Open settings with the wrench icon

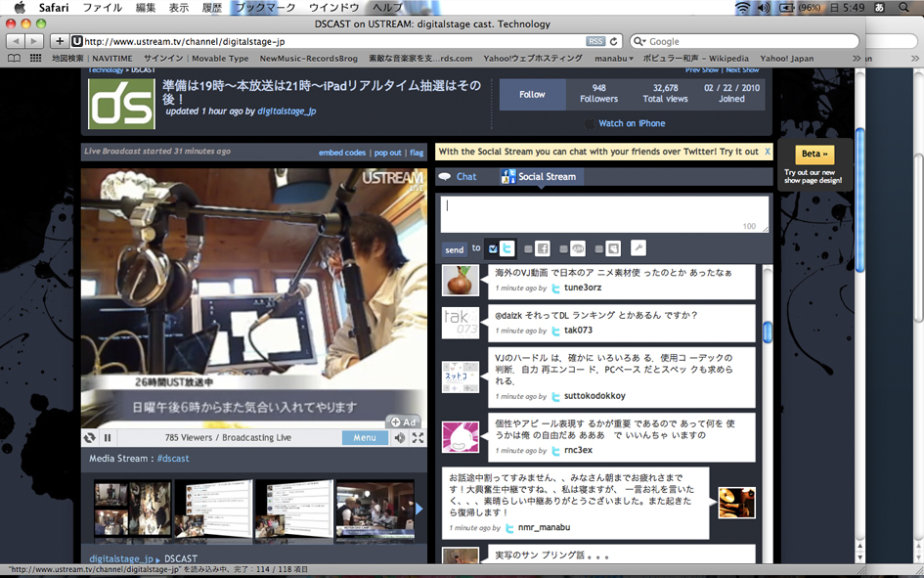(x=638, y=248)
